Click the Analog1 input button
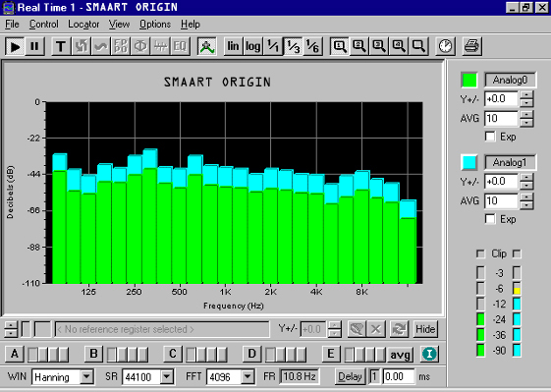The width and height of the screenshot is (551, 392). point(510,163)
